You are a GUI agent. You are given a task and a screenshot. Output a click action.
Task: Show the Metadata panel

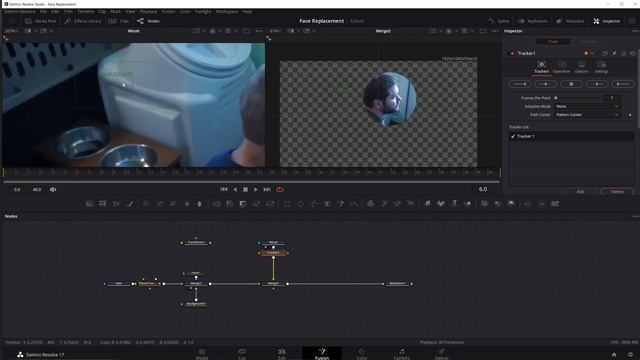coord(570,21)
